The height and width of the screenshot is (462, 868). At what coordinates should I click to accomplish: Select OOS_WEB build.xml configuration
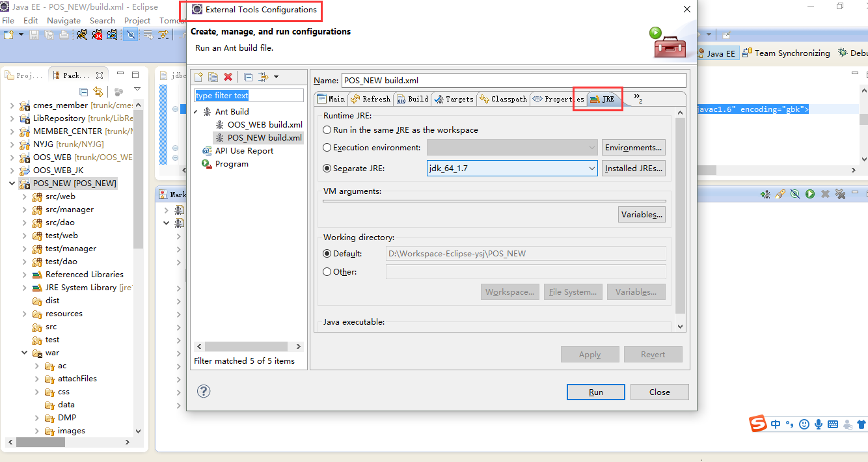click(x=258, y=125)
